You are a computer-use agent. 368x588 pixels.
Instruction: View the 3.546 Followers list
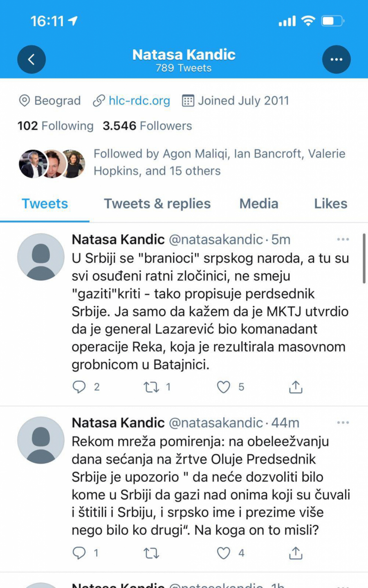[147, 126]
